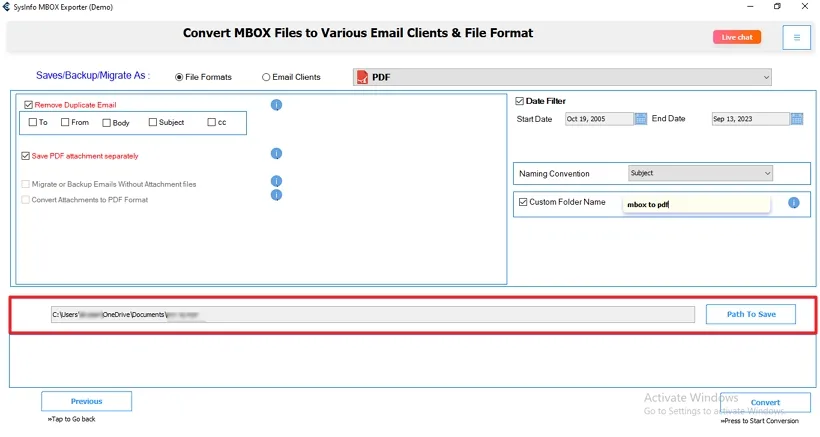Open End Date calendar picker icon
This screenshot has height=437, width=820.
pyautogui.click(x=797, y=119)
